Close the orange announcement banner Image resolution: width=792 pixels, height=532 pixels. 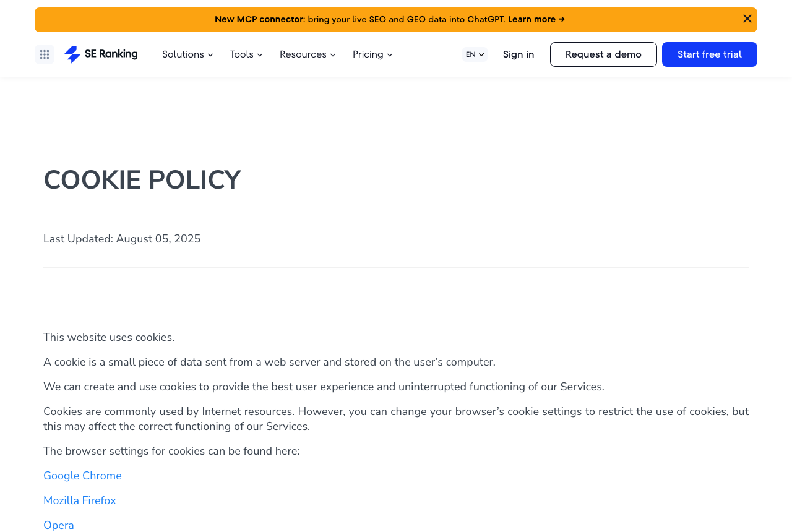[x=747, y=19]
